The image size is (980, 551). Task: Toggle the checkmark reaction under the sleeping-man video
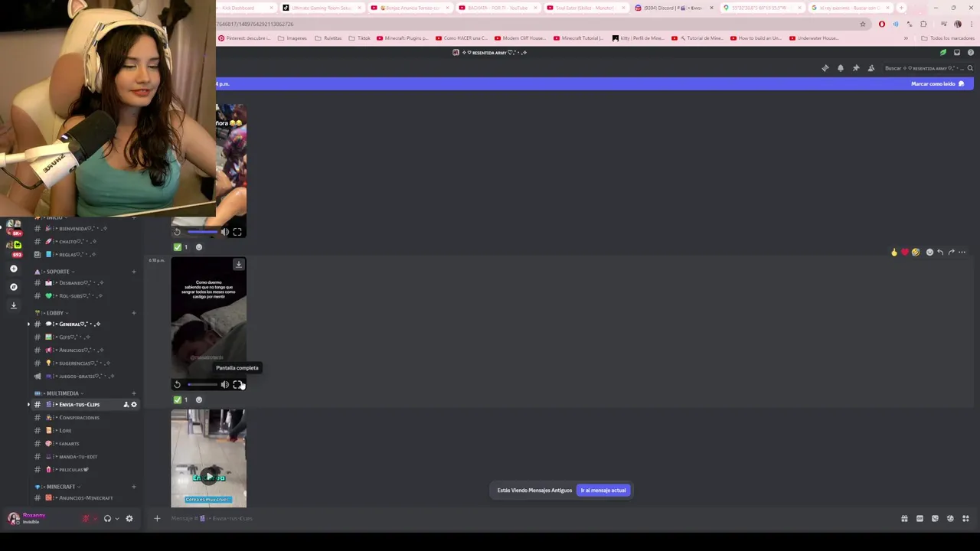(x=181, y=399)
